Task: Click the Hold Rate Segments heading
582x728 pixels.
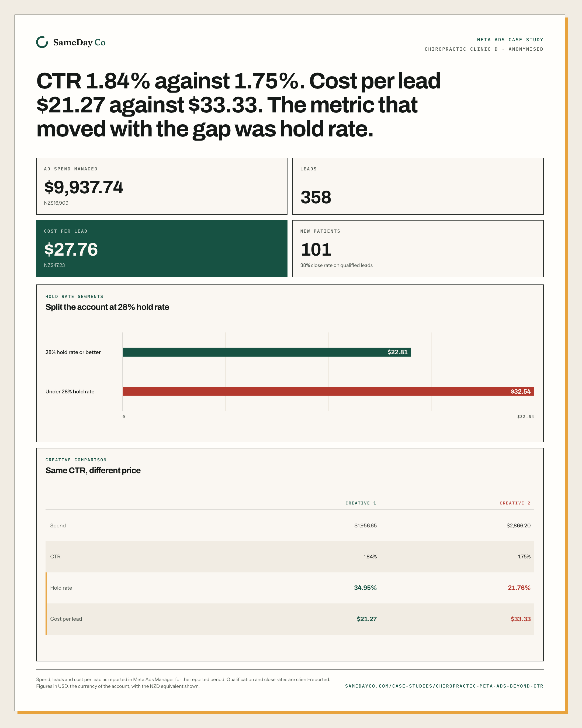Action: coord(74,297)
